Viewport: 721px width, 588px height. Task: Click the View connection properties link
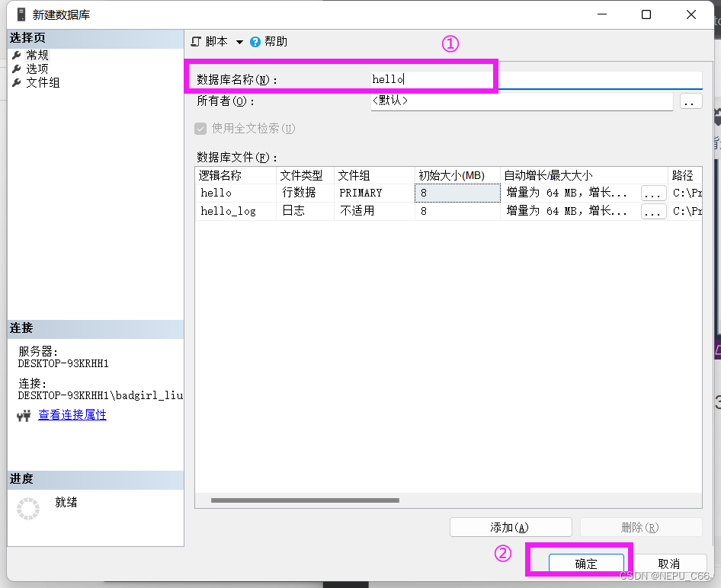[72, 415]
